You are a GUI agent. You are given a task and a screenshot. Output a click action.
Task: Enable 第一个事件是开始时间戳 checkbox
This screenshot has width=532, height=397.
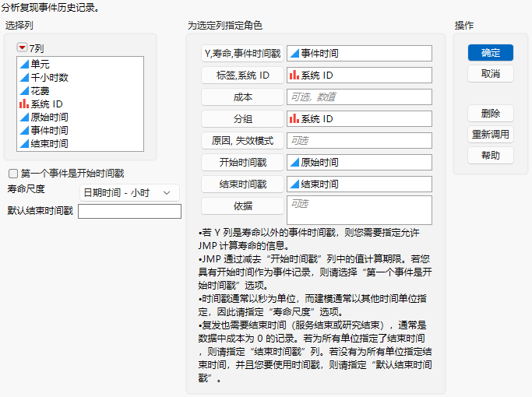(13, 174)
